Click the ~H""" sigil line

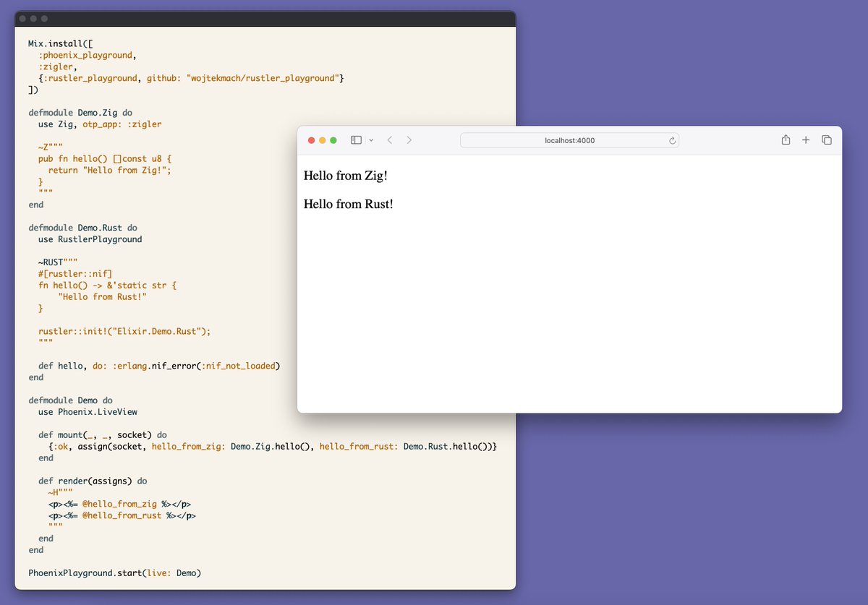pyautogui.click(x=60, y=493)
